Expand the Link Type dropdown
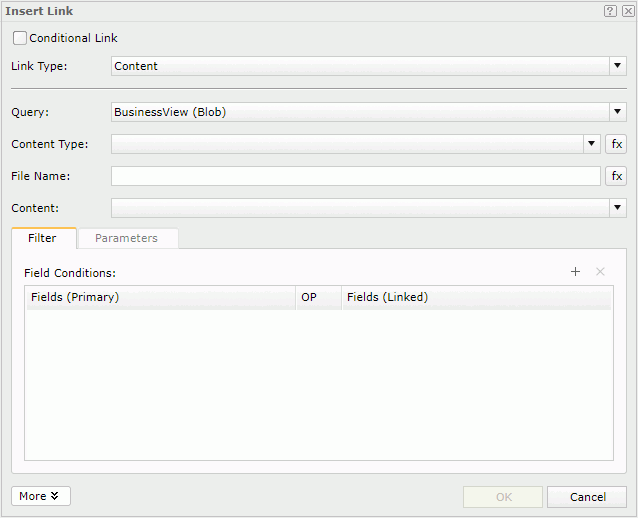This screenshot has width=638, height=518. point(617,66)
